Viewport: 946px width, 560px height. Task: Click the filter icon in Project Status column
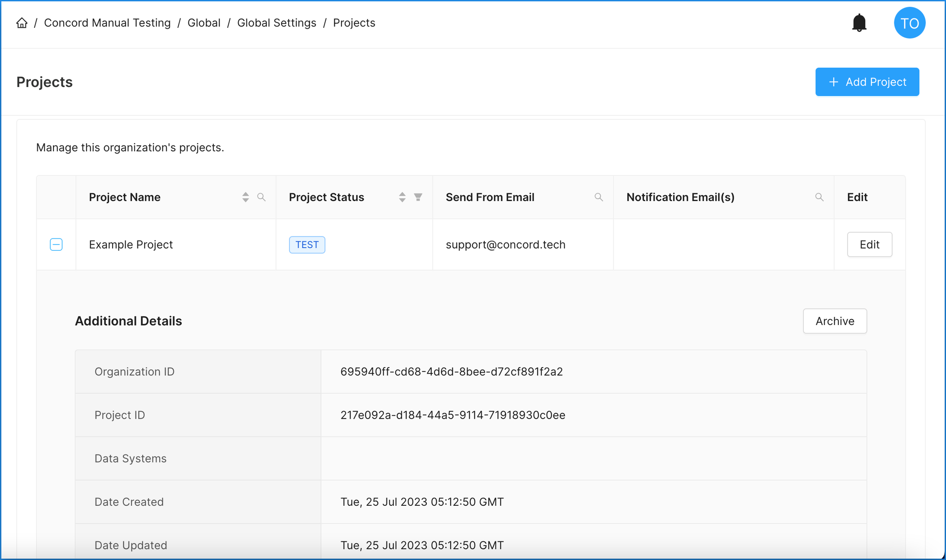pyautogui.click(x=418, y=196)
